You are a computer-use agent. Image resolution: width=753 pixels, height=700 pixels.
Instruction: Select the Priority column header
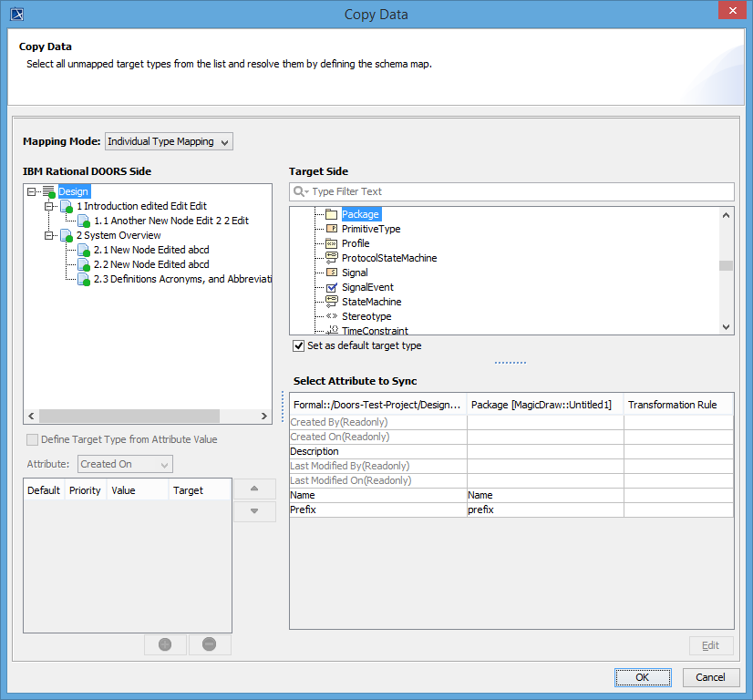86,490
